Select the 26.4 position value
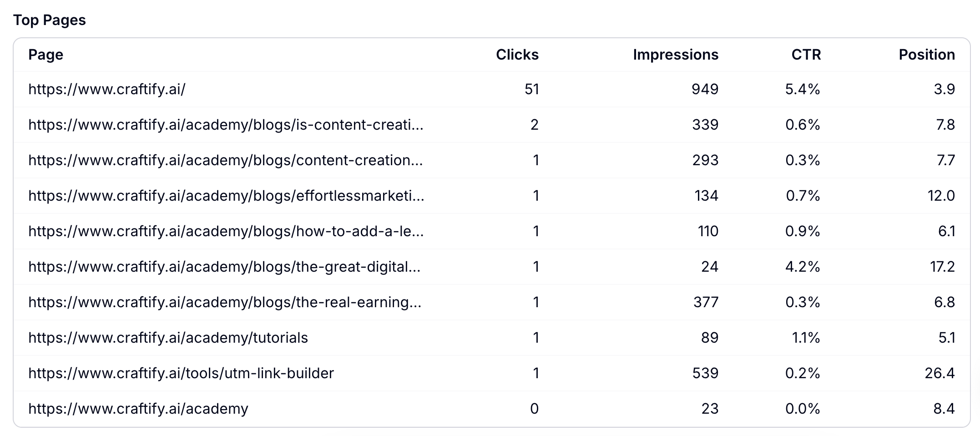980x436 pixels. pyautogui.click(x=940, y=373)
